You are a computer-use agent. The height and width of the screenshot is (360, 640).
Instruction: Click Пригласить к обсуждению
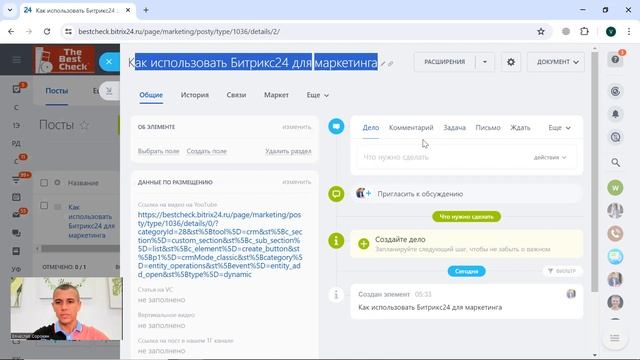point(420,194)
